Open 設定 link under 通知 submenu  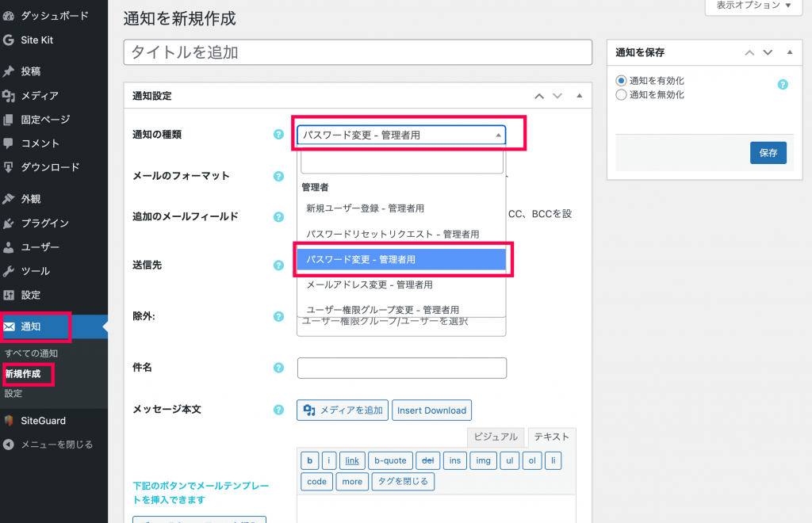(x=13, y=393)
